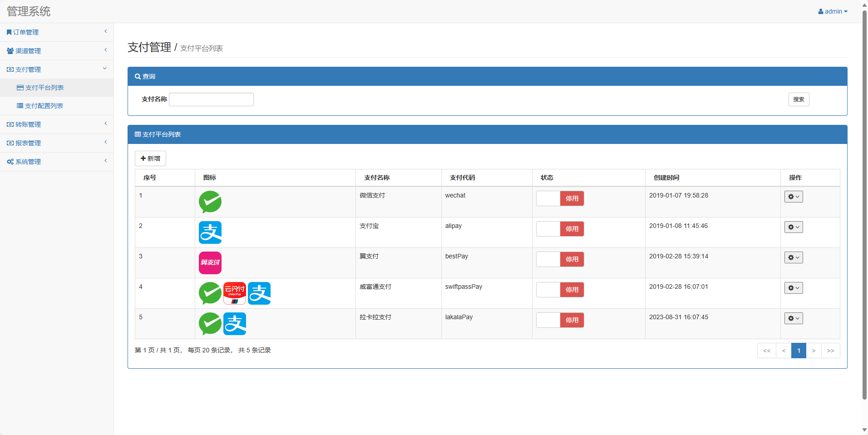Viewport: 868px width, 435px height.
Task: Open the gear actions dropdown for swiftpassPay row
Action: (794, 288)
